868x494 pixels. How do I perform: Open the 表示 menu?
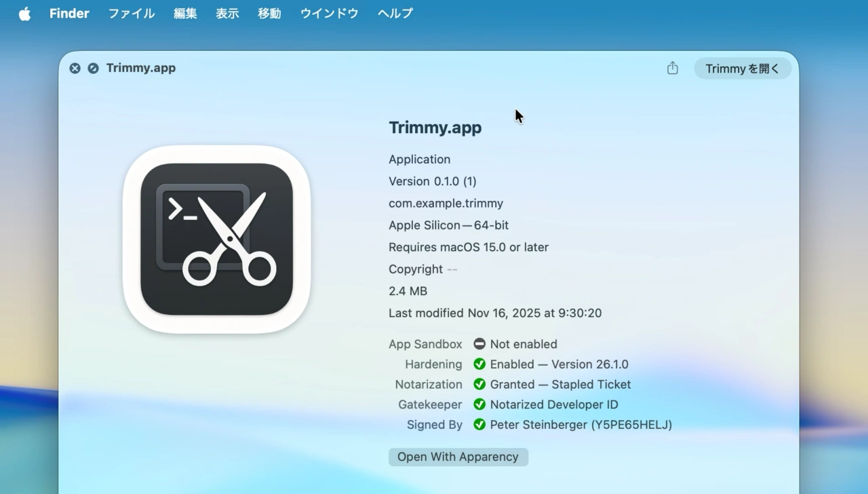pos(227,13)
